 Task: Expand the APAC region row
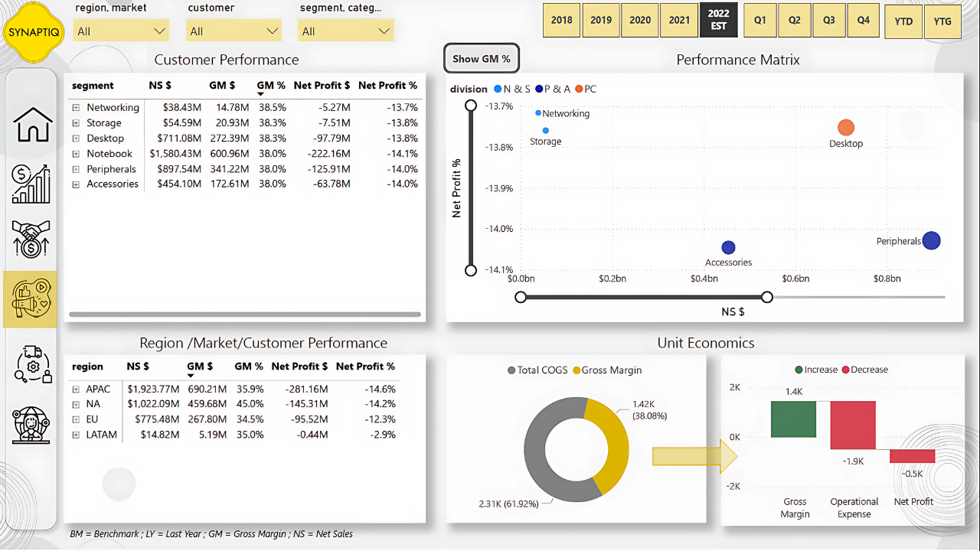(76, 389)
